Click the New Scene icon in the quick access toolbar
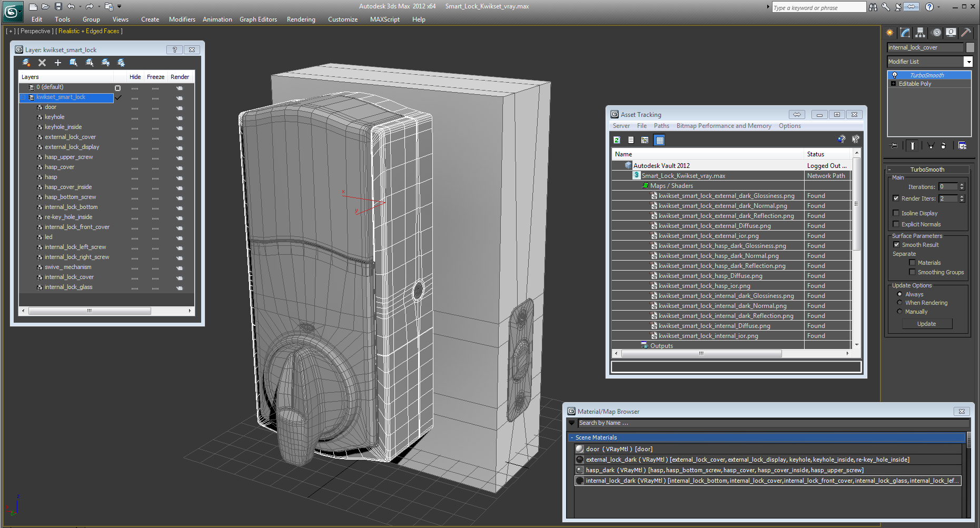 click(33, 7)
